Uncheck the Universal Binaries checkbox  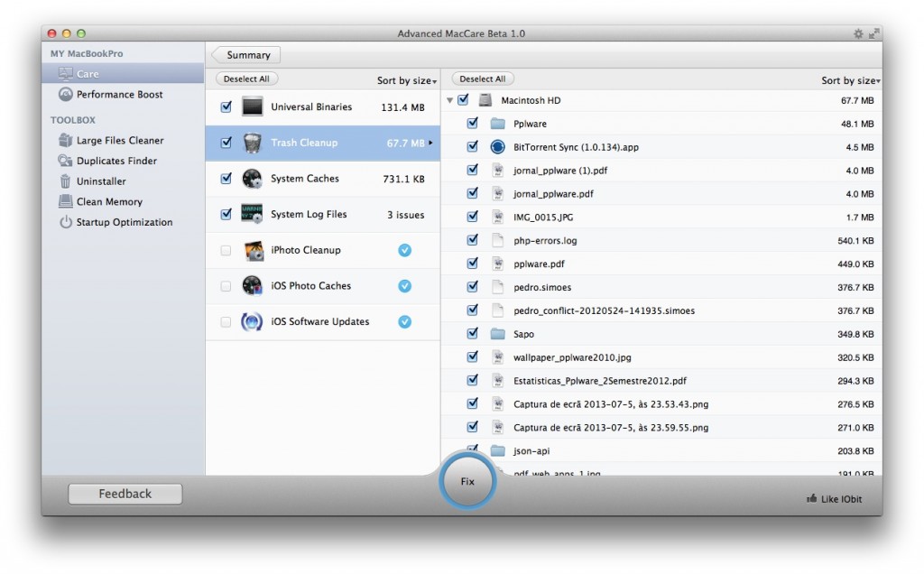click(x=226, y=106)
